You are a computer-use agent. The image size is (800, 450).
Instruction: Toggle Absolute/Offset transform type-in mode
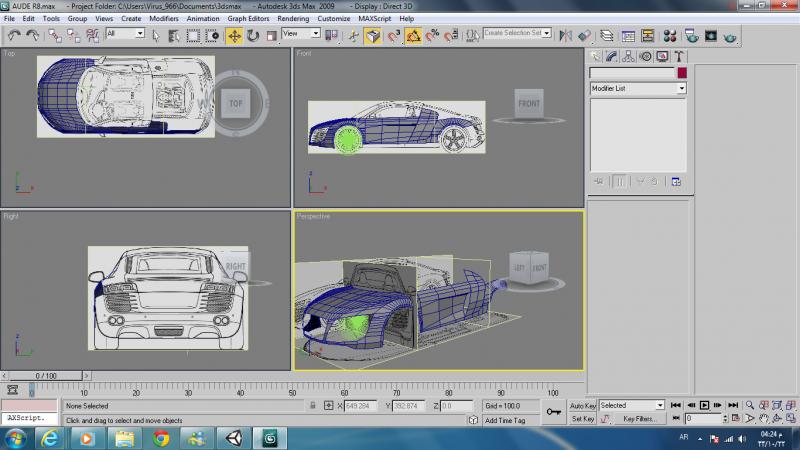[329, 406]
